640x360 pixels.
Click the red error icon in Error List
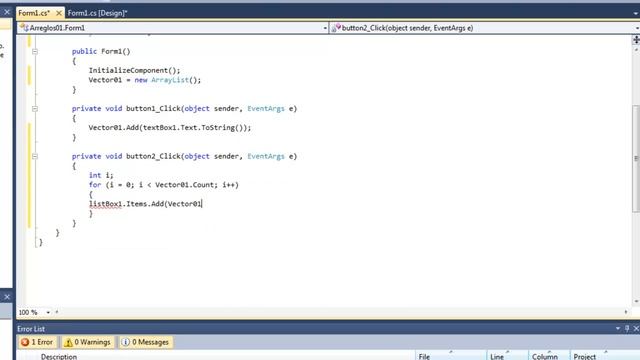(25, 342)
